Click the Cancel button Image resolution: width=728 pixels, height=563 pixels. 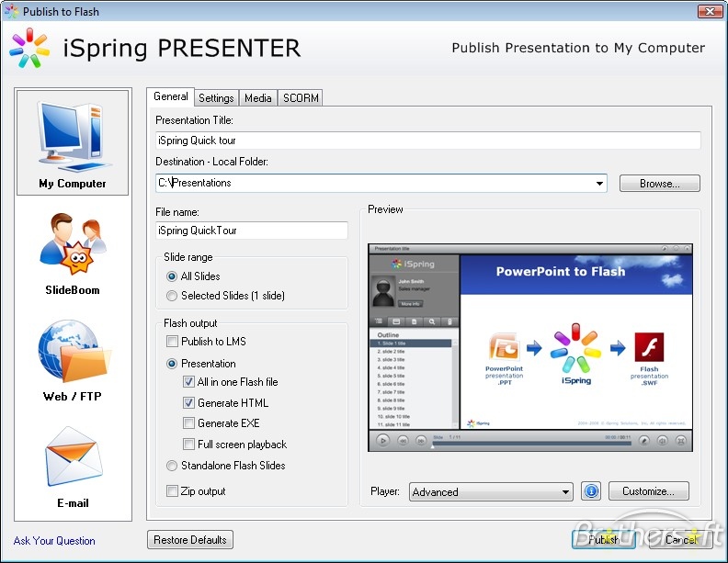coord(680,539)
